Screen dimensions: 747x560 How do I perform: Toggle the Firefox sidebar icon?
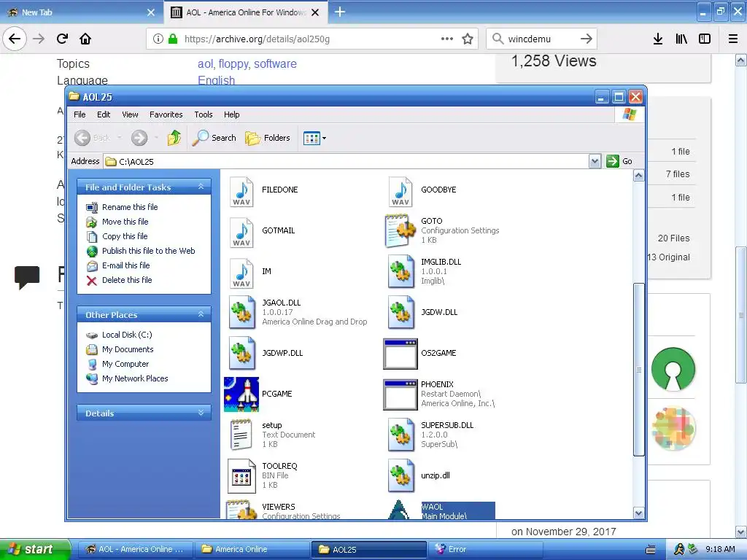tap(705, 39)
